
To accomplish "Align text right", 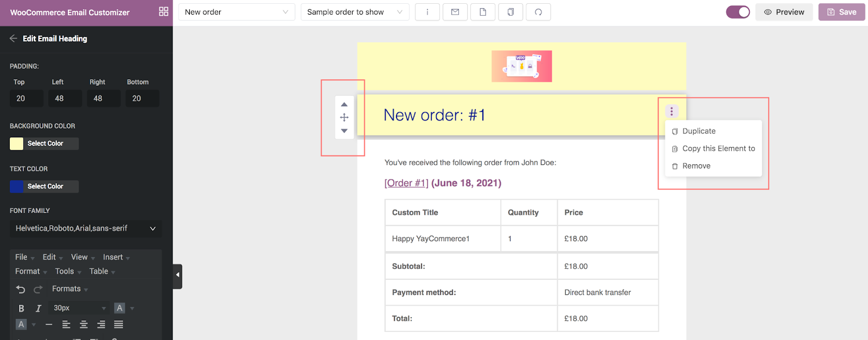I will tap(101, 324).
